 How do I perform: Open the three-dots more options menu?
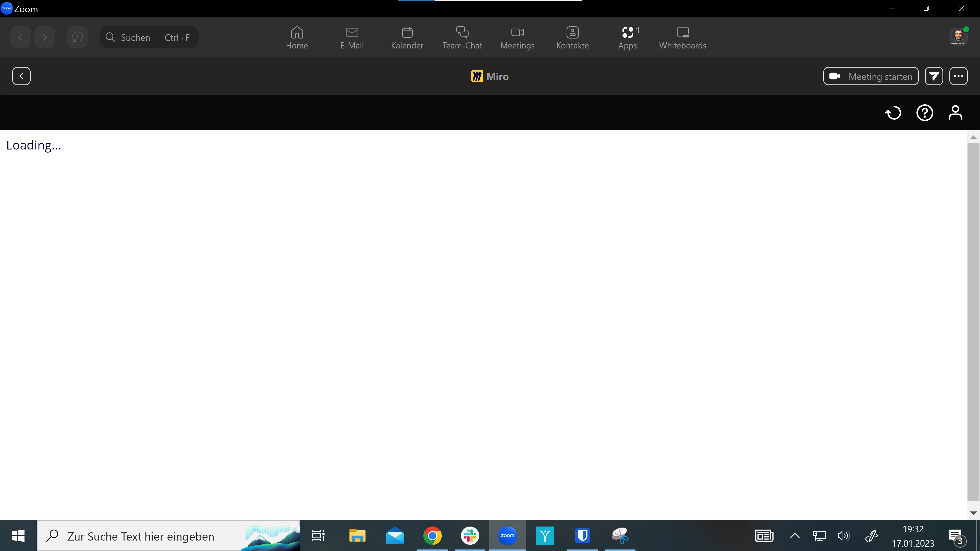[x=958, y=76]
